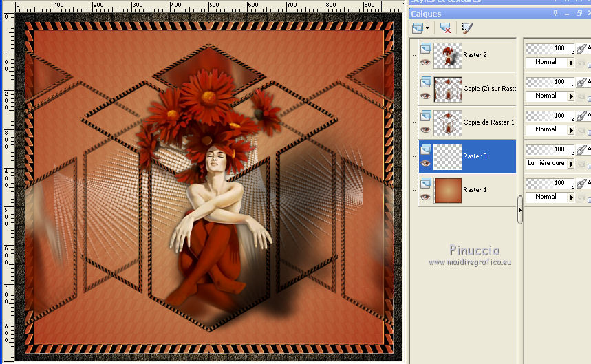Hide the Copie (2) sur Raster layer
The image size is (591, 364).
coord(426,96)
